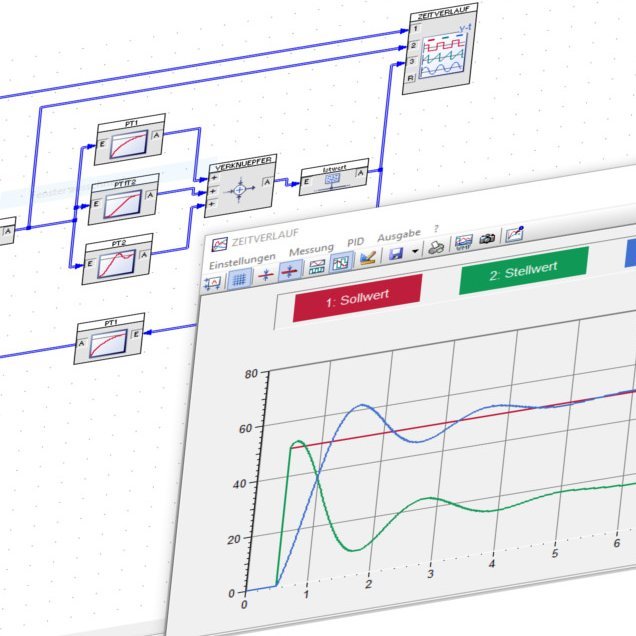The width and height of the screenshot is (636, 636).
Task: Click the PT1T2 block title label
Action: (125, 183)
